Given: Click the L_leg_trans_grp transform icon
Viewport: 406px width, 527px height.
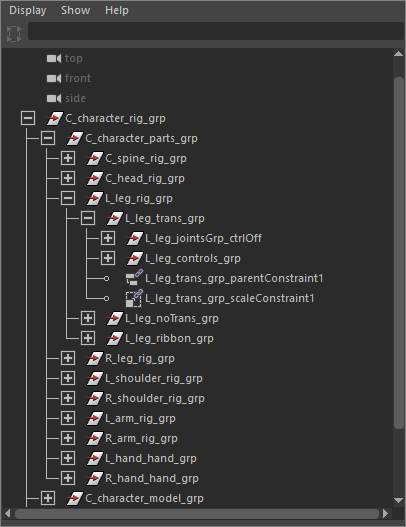Looking at the screenshot, I should point(115,218).
